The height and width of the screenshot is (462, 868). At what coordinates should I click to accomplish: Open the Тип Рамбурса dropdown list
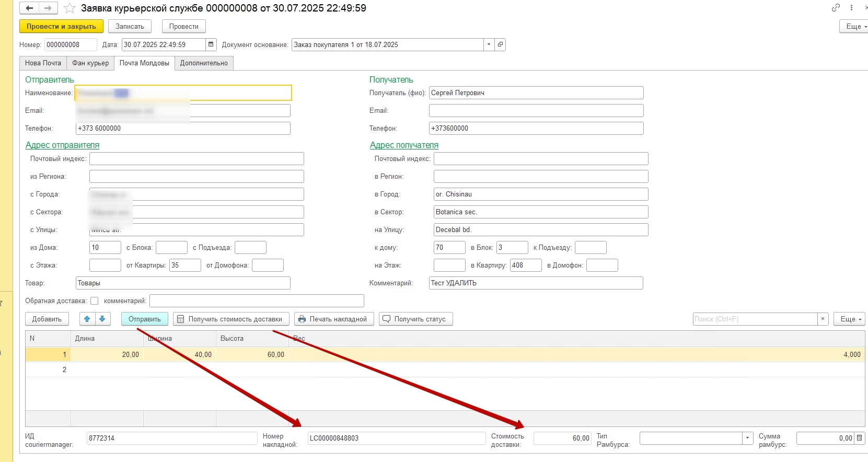click(x=748, y=438)
